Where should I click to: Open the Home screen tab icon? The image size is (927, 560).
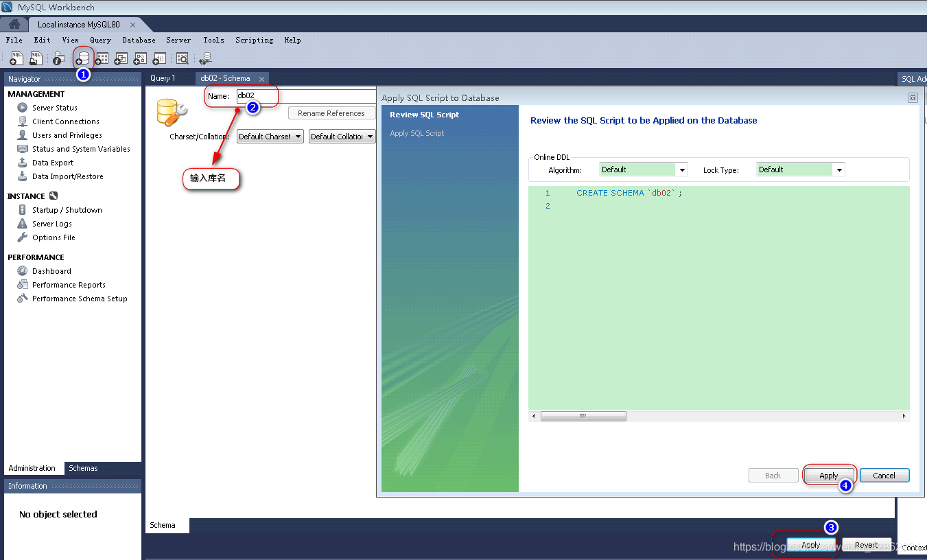click(14, 24)
